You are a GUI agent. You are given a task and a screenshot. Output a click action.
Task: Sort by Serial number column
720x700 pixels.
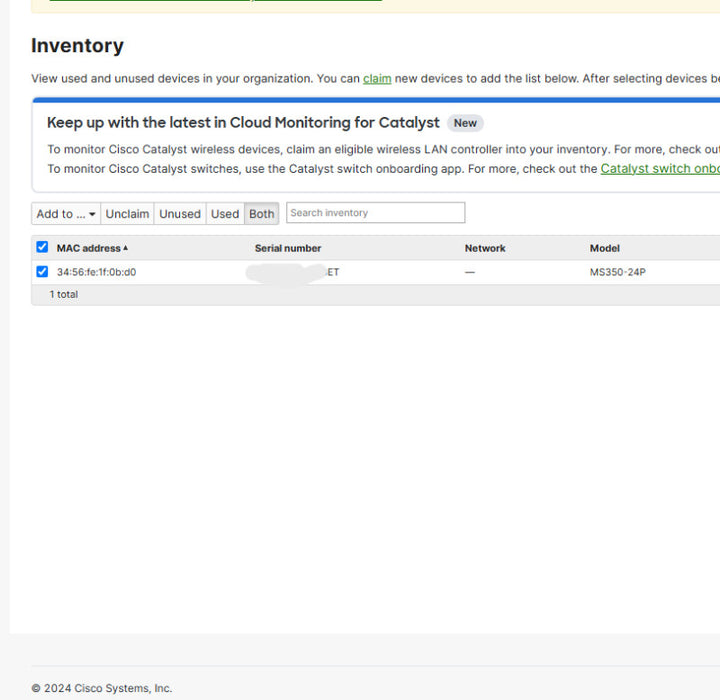point(288,248)
